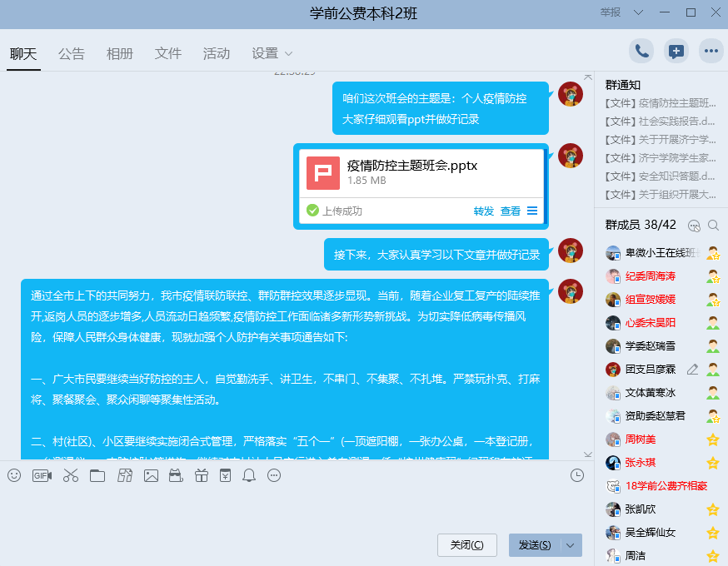Click the GIF video icon
Image resolution: width=728 pixels, height=566 pixels.
42,475
